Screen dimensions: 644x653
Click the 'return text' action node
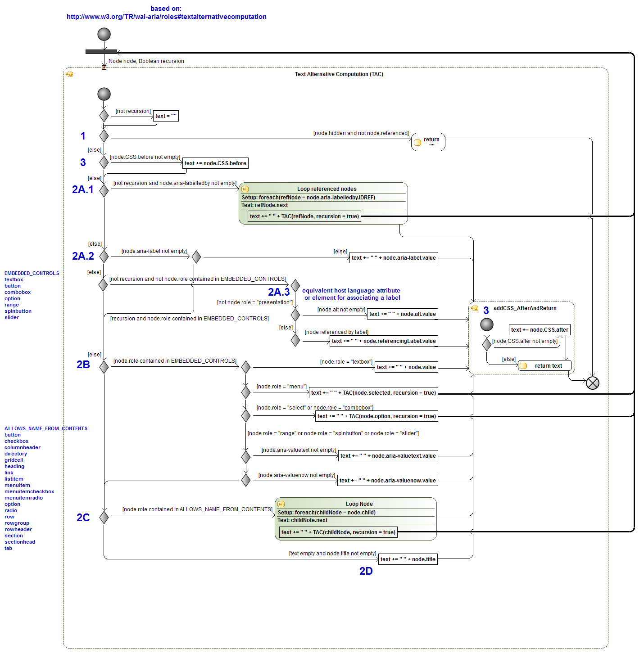(x=545, y=366)
